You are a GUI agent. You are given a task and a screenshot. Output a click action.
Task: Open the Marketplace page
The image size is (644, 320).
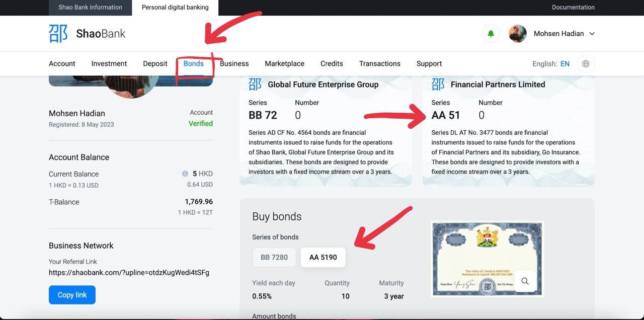[285, 64]
